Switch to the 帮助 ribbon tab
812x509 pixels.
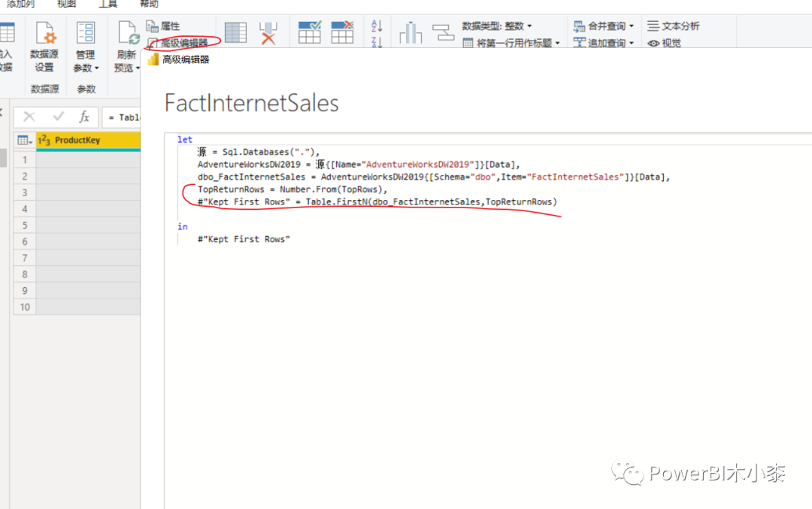149,5
